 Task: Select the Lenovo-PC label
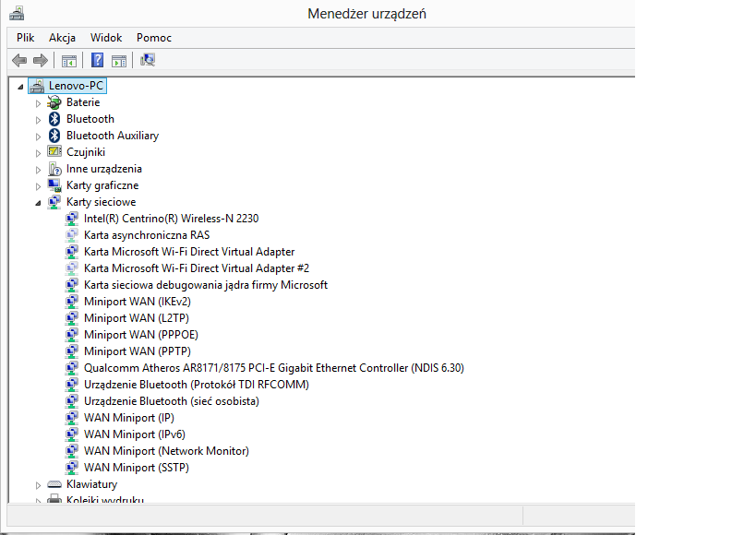click(76, 86)
